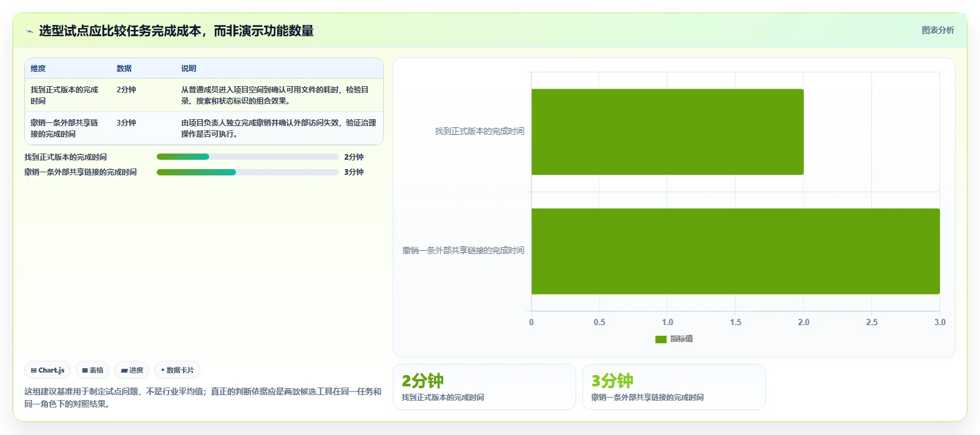Click the Chart.js tag chip
This screenshot has width=980, height=435.
47,370
